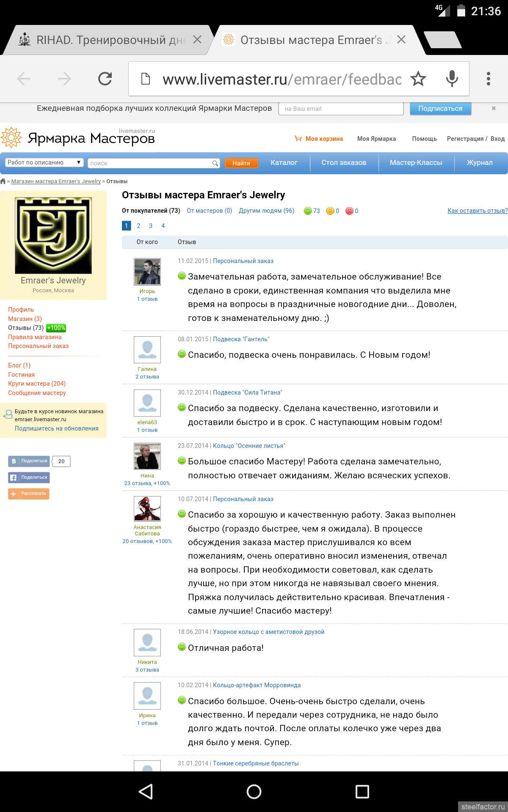Click the magnifier icon in the search field

tap(215, 163)
